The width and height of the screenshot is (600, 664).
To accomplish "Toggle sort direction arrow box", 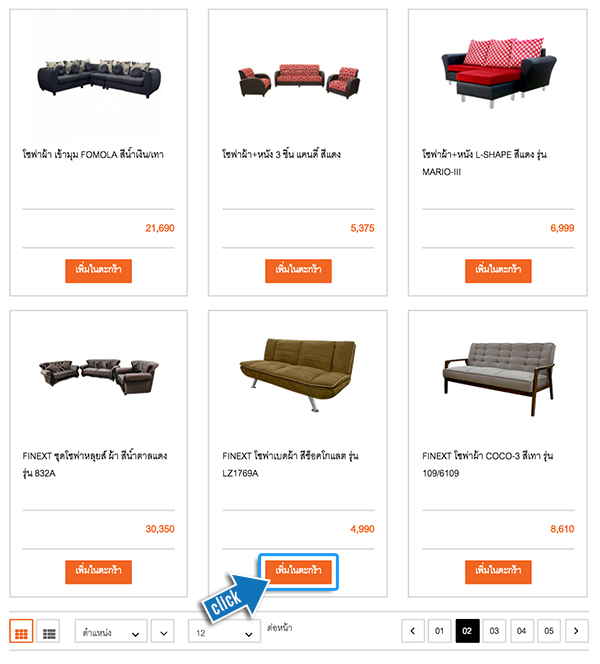I will [x=163, y=631].
